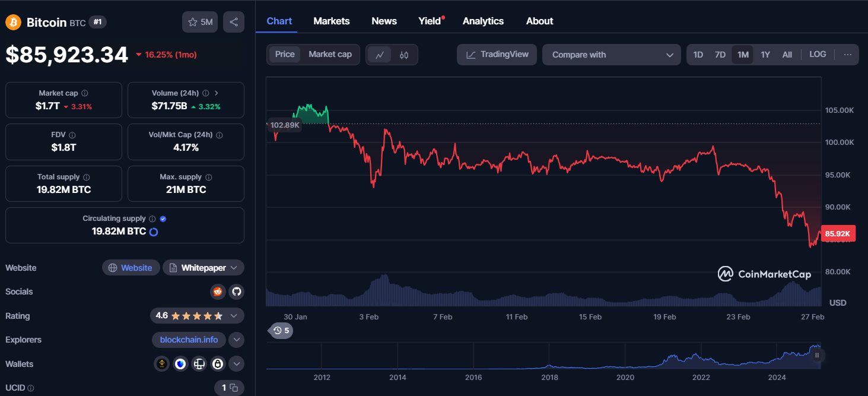The width and height of the screenshot is (868, 396).
Task: Click the circulating supply progress ring
Action: coord(154,232)
